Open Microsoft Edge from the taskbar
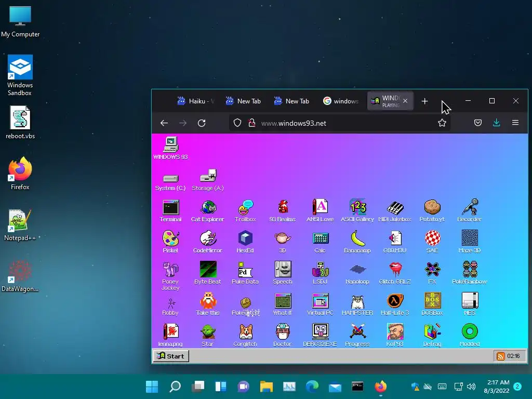This screenshot has width=532, height=399. coord(312,387)
